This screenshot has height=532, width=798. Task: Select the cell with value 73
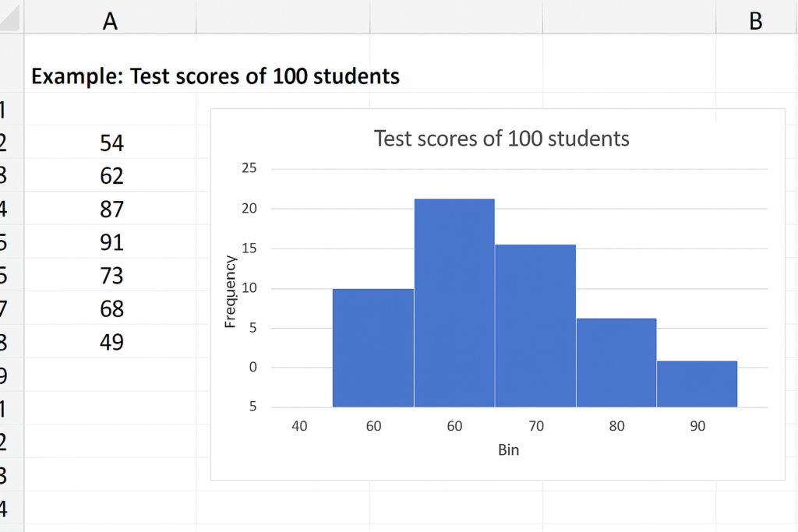coord(111,276)
